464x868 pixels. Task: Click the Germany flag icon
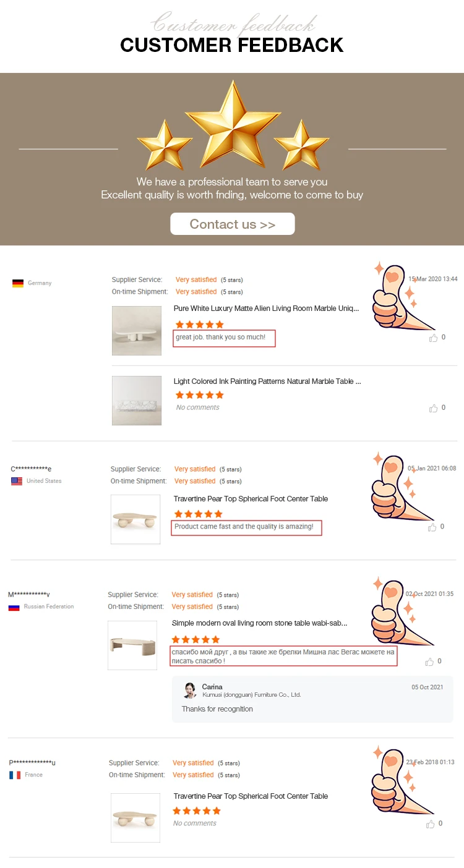(18, 283)
